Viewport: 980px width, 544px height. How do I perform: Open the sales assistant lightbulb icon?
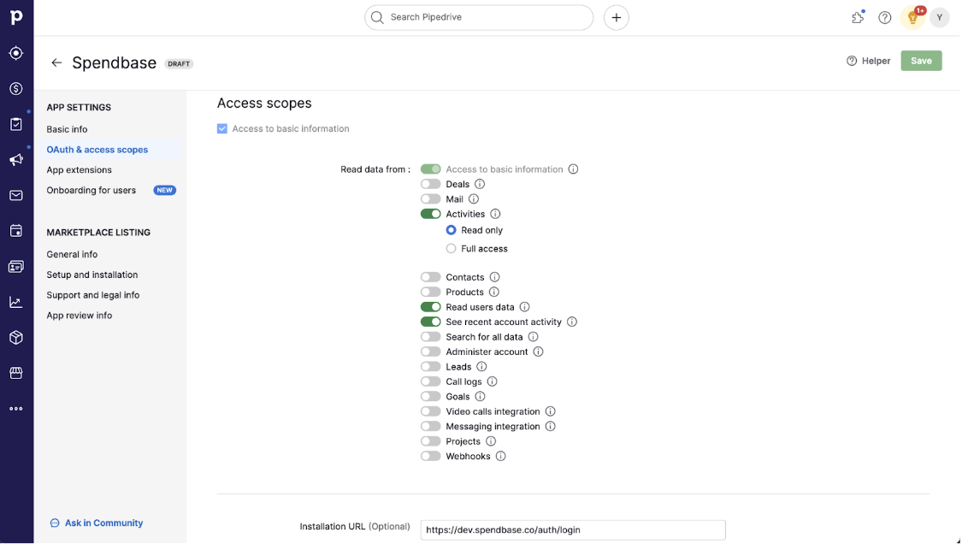point(913,17)
